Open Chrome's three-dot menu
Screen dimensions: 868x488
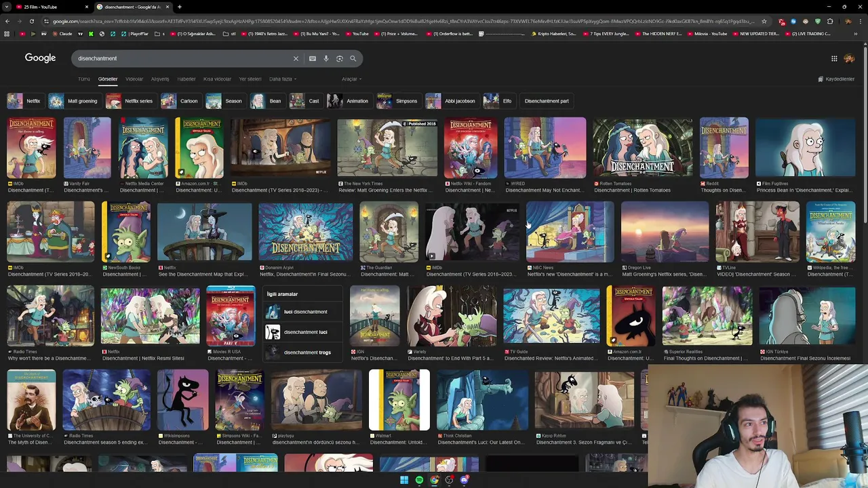(861, 21)
